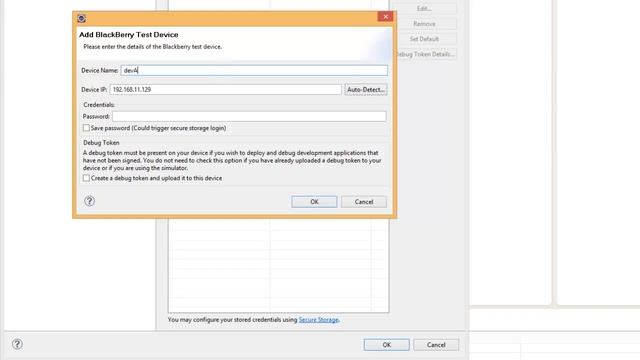Check Create a debug token option

coord(86,178)
